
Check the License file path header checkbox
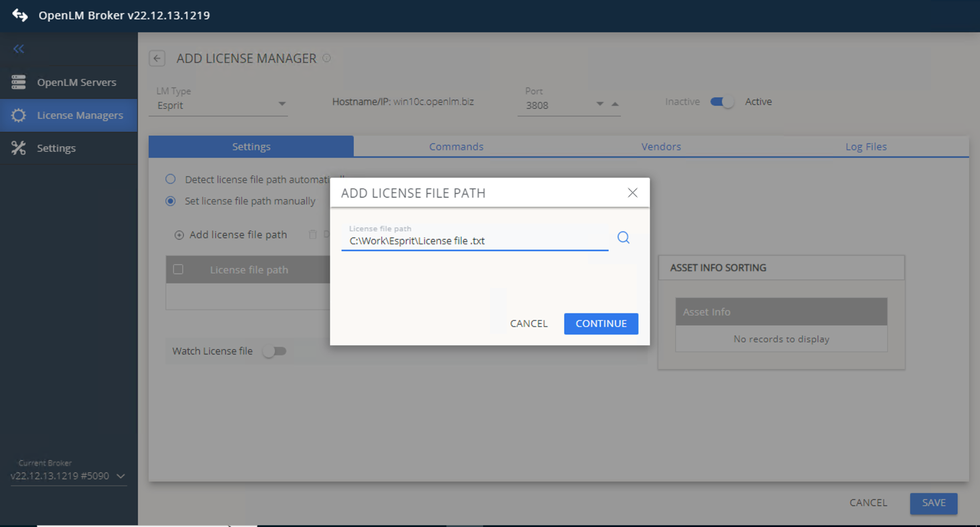point(178,269)
